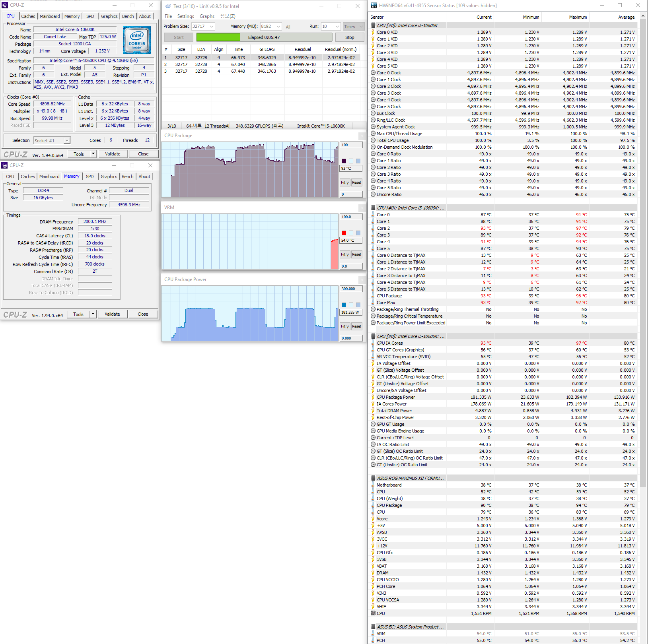Click the LinX title bar Intel icon
648x644 pixels.
coord(168,6)
